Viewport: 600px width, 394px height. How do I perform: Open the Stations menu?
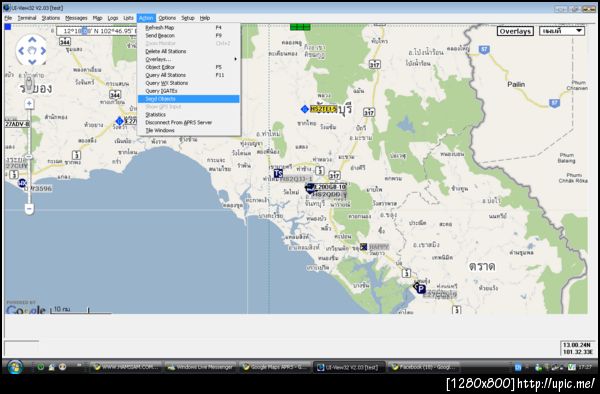click(x=51, y=18)
